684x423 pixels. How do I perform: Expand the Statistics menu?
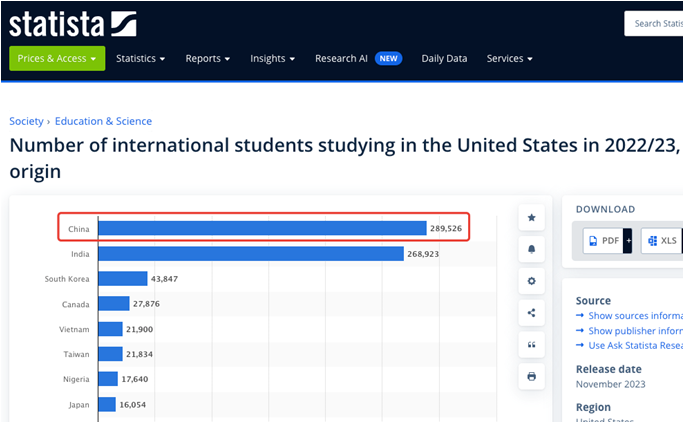(x=140, y=58)
